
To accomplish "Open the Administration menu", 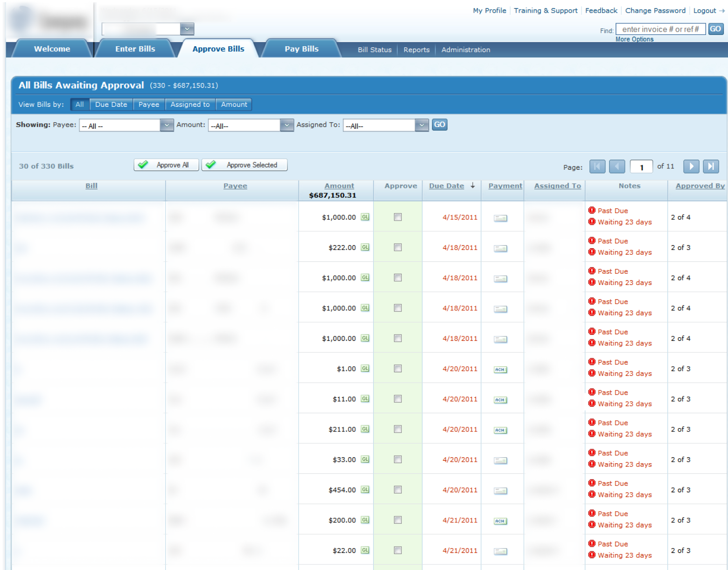I will [x=465, y=50].
